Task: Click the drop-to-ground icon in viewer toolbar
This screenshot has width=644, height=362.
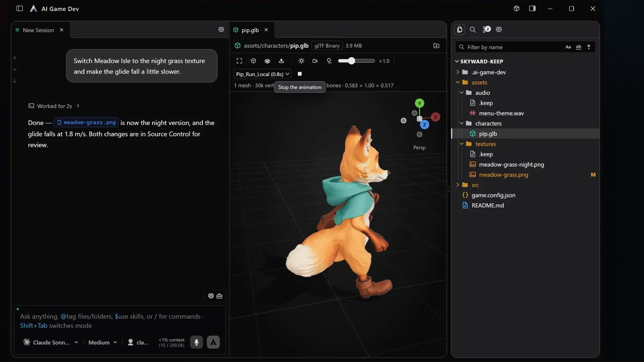Action: 281,61
